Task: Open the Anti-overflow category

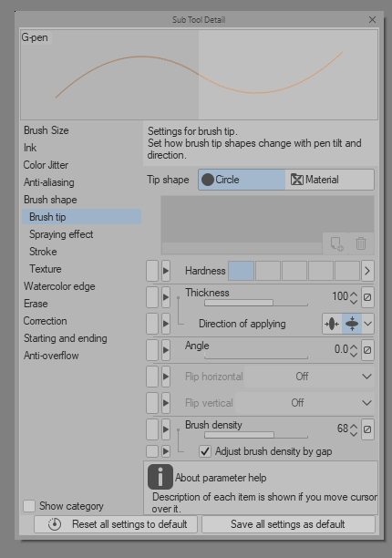Action: tap(51, 356)
